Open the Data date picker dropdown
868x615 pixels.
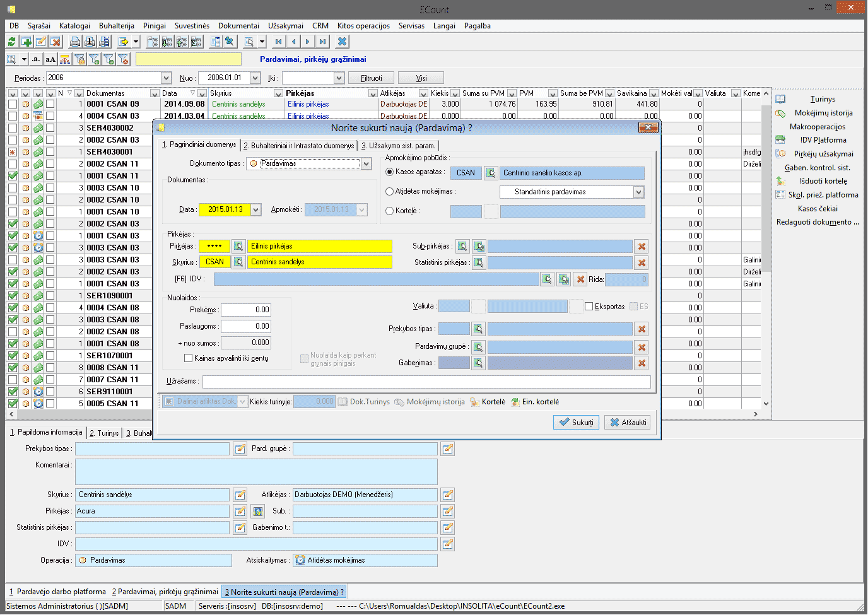click(255, 209)
